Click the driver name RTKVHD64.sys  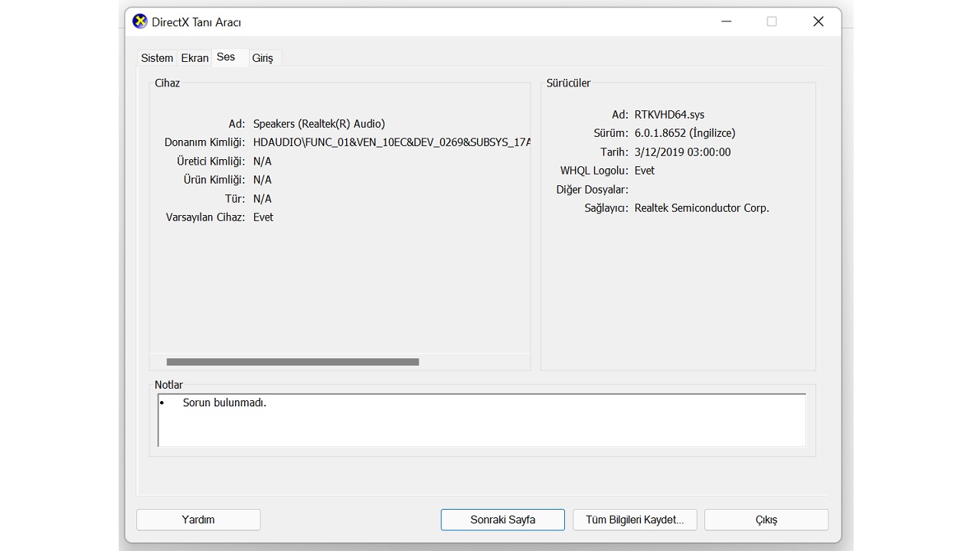(669, 115)
